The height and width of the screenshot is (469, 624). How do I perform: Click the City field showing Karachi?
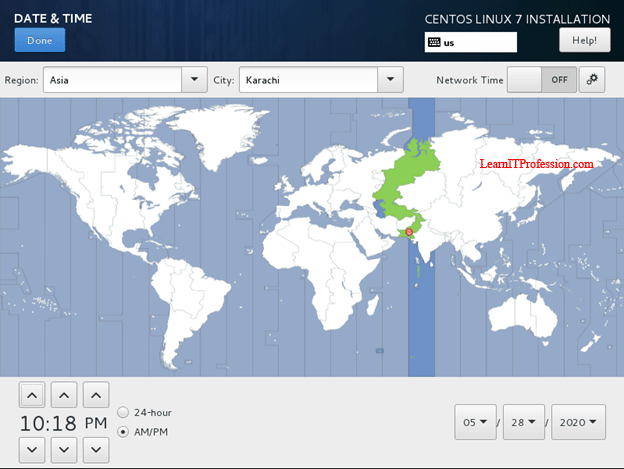pyautogui.click(x=308, y=80)
